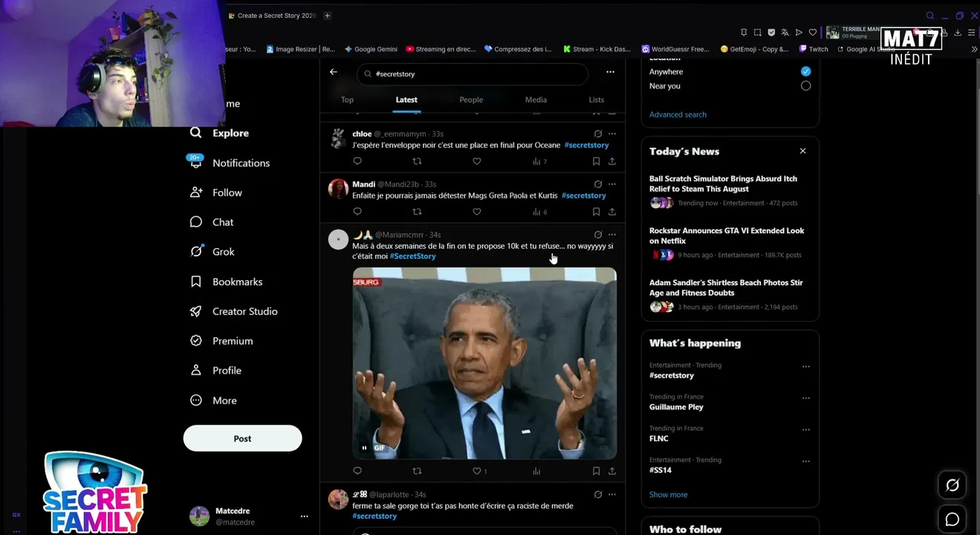The image size is (980, 535).
Task: Click Show more under What's happening
Action: [x=668, y=495]
